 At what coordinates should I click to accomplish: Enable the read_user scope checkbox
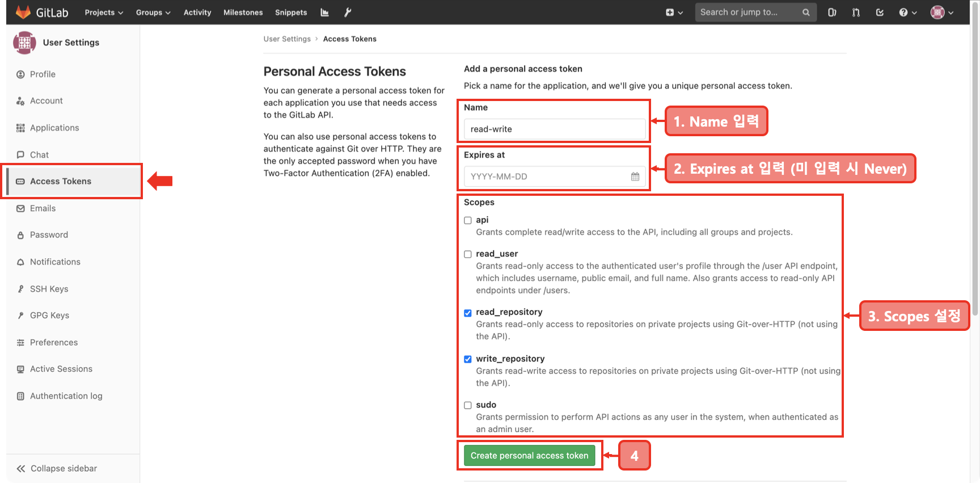(x=468, y=254)
